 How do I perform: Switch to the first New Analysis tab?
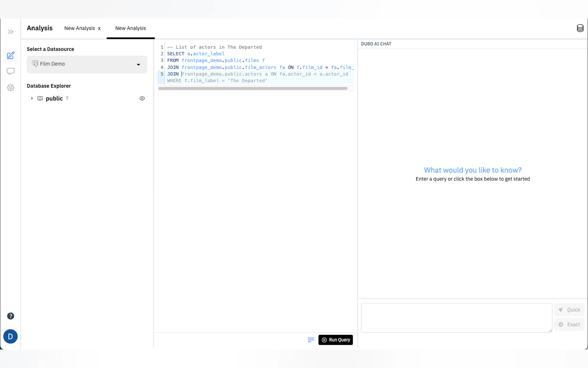click(79, 28)
